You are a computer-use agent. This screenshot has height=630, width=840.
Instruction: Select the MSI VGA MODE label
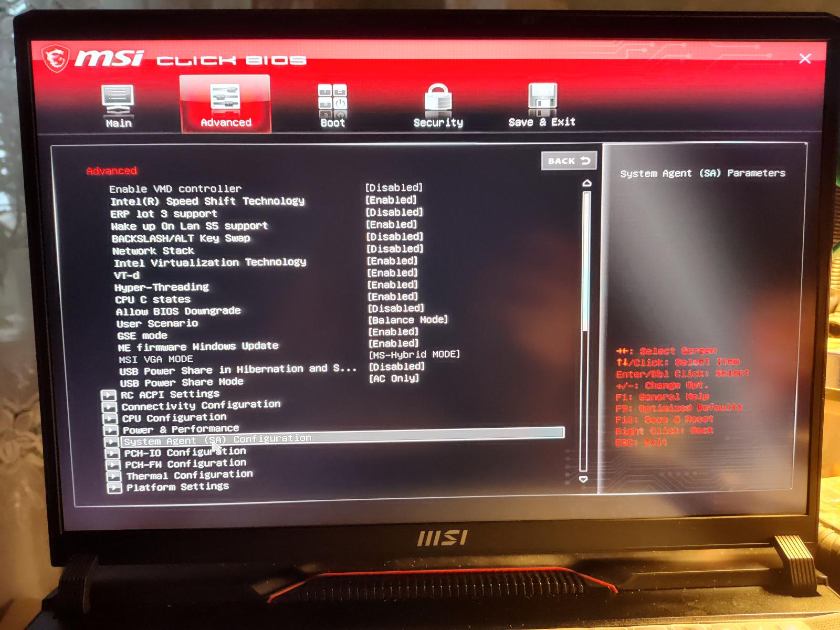point(156,359)
